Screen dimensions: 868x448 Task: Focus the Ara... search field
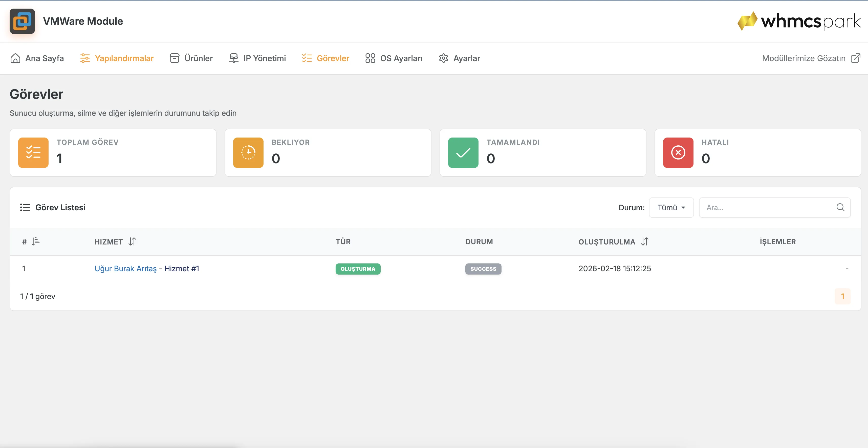[775, 208]
